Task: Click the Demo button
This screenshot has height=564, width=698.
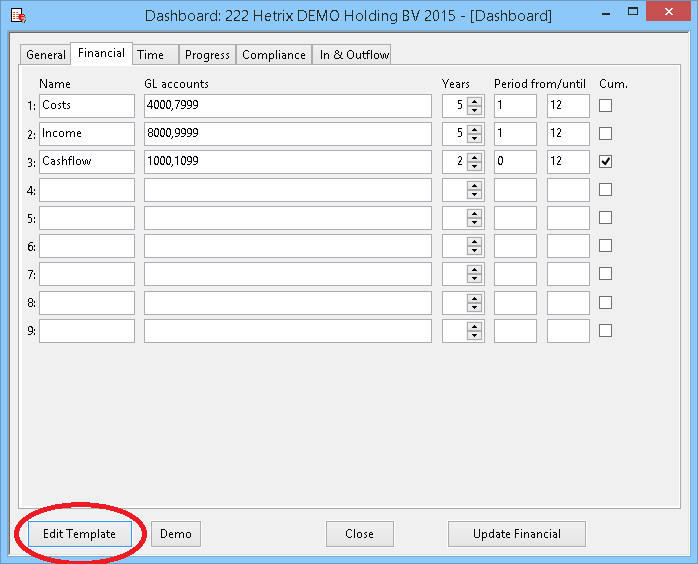Action: tap(176, 534)
